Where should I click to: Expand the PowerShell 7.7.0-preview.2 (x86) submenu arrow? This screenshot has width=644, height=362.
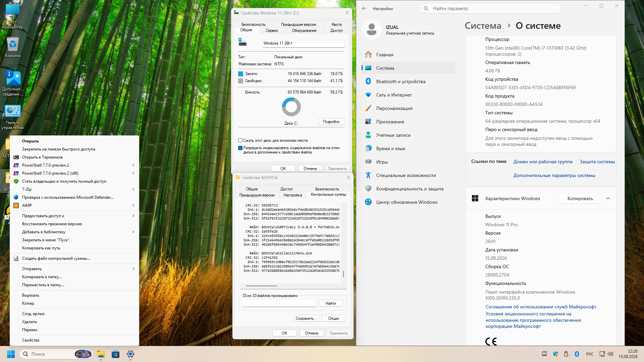coord(133,173)
